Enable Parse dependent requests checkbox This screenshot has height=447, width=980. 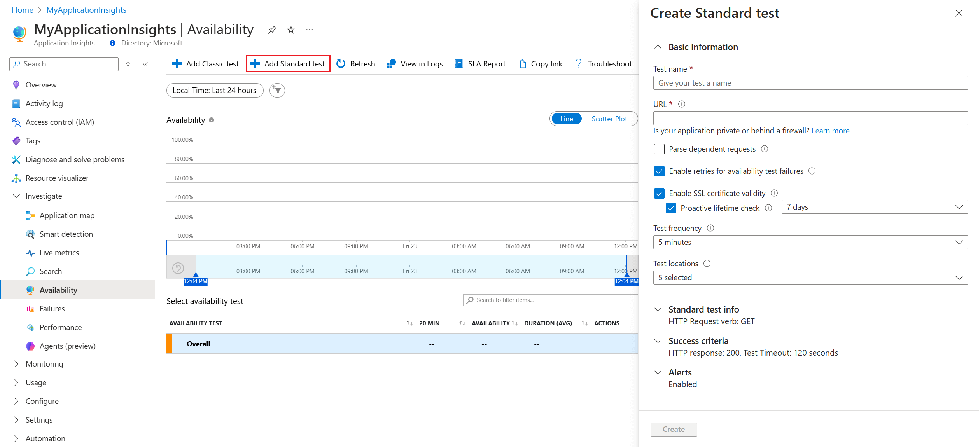coord(659,149)
